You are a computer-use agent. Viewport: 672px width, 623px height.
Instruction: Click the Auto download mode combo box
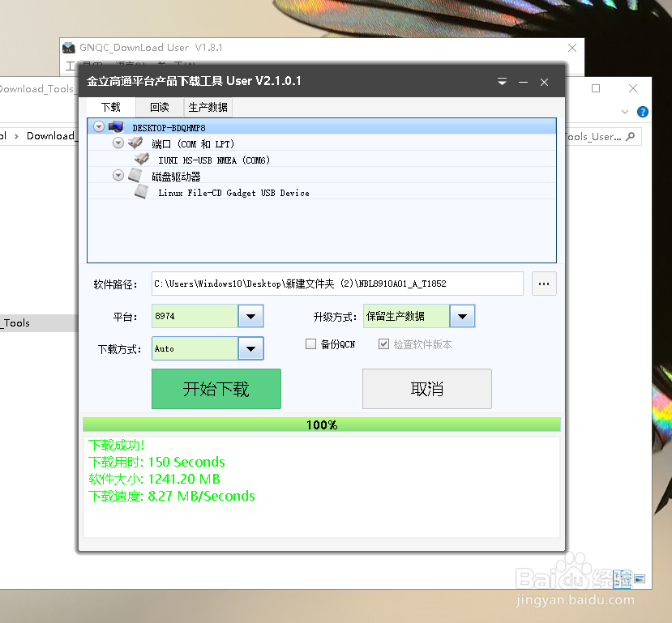click(208, 348)
